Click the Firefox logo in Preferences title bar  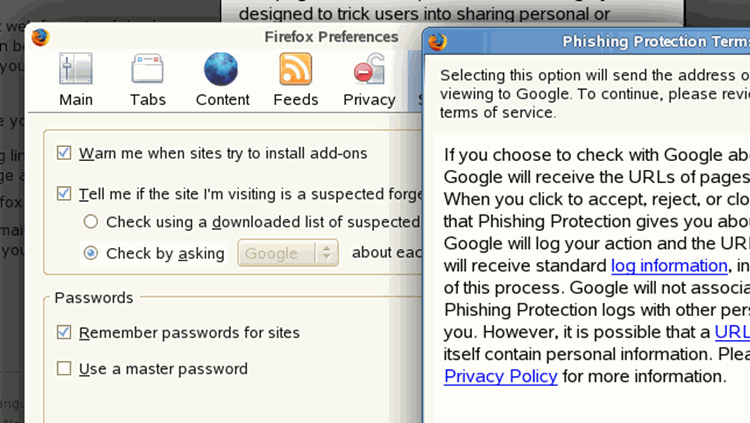tap(41, 37)
